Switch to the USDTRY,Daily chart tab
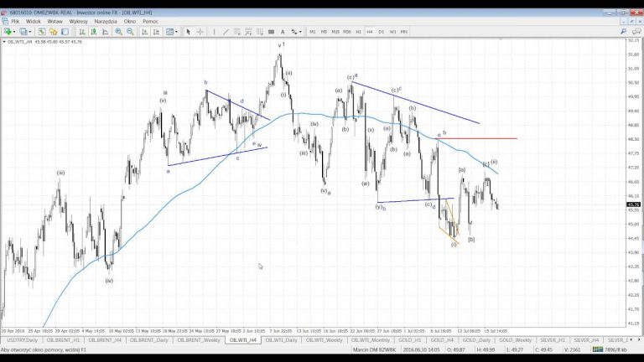 click(x=22, y=340)
